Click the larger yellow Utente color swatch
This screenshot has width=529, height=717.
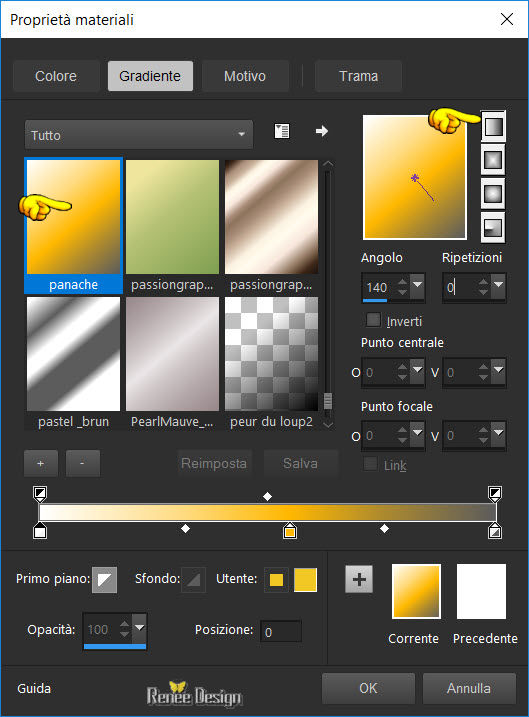[305, 580]
